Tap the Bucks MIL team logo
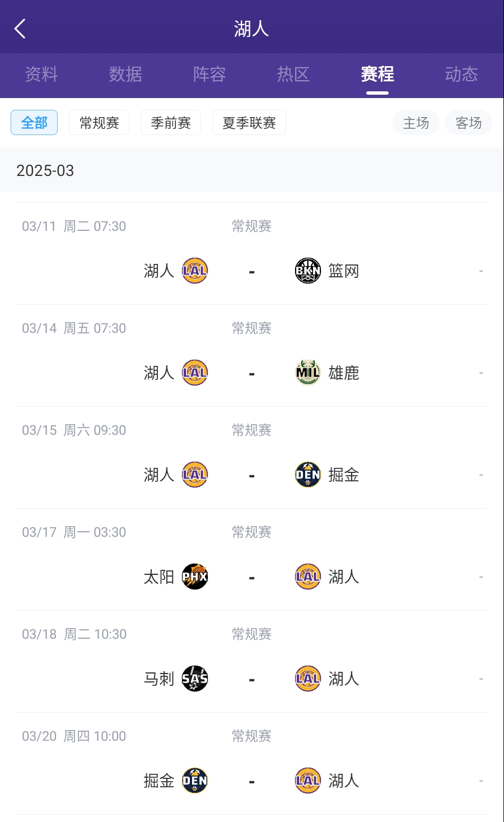The height and width of the screenshot is (822, 504). coord(307,373)
